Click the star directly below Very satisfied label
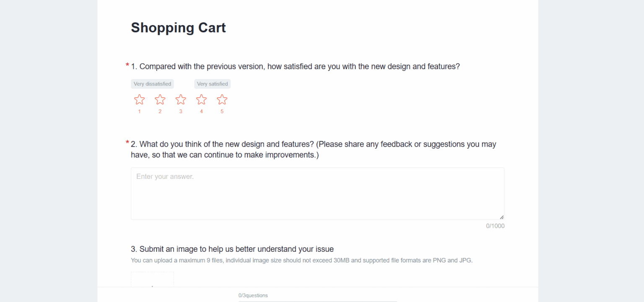This screenshot has height=302, width=644. 201,99
